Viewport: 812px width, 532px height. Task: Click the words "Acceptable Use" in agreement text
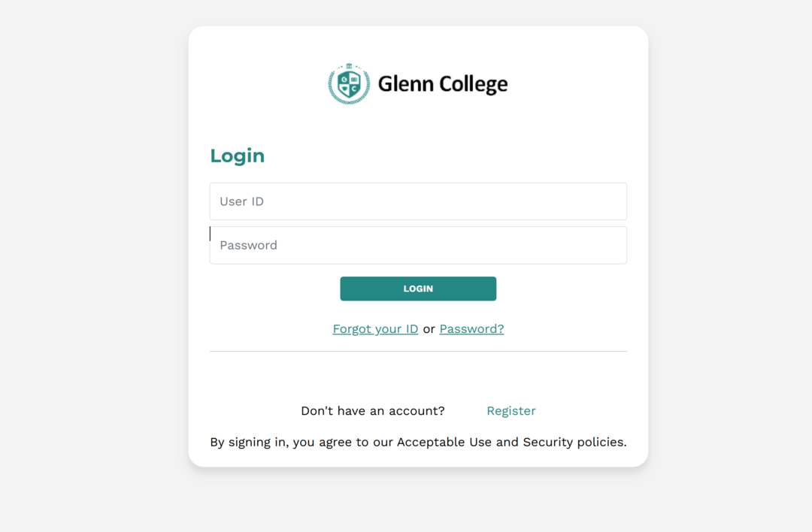point(444,442)
